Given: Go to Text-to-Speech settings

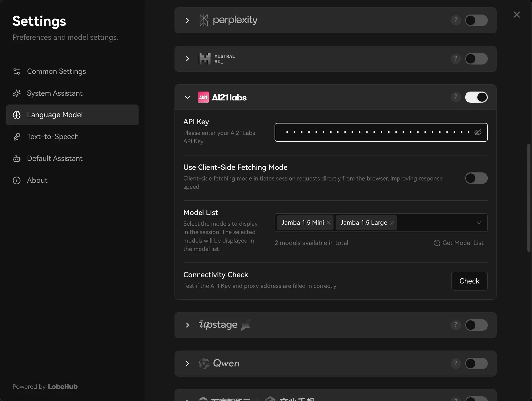Looking at the screenshot, I should click(x=53, y=137).
